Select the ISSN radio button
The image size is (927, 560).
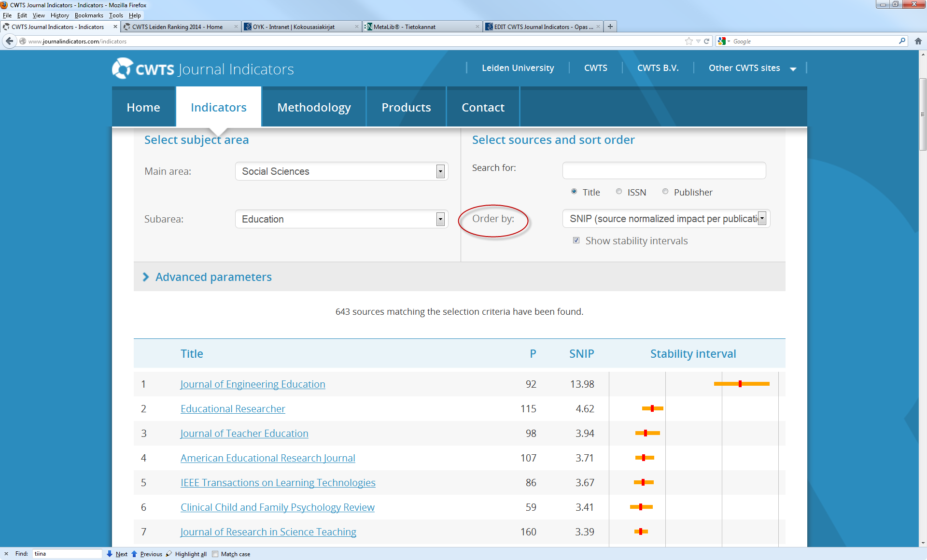tap(618, 192)
